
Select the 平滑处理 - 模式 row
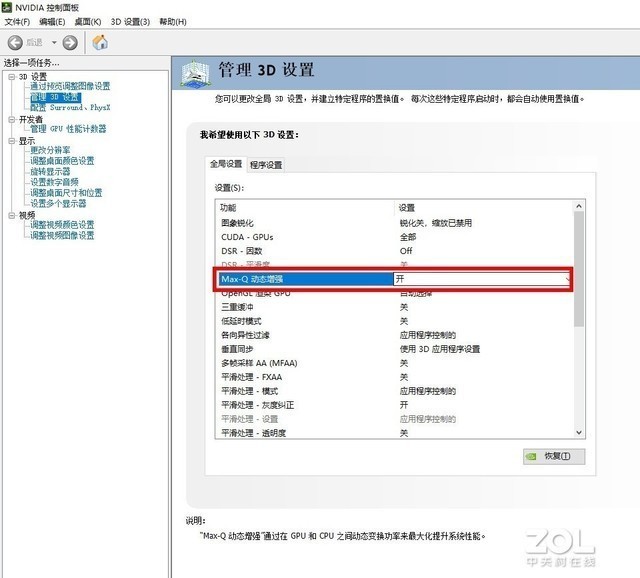(x=394, y=391)
